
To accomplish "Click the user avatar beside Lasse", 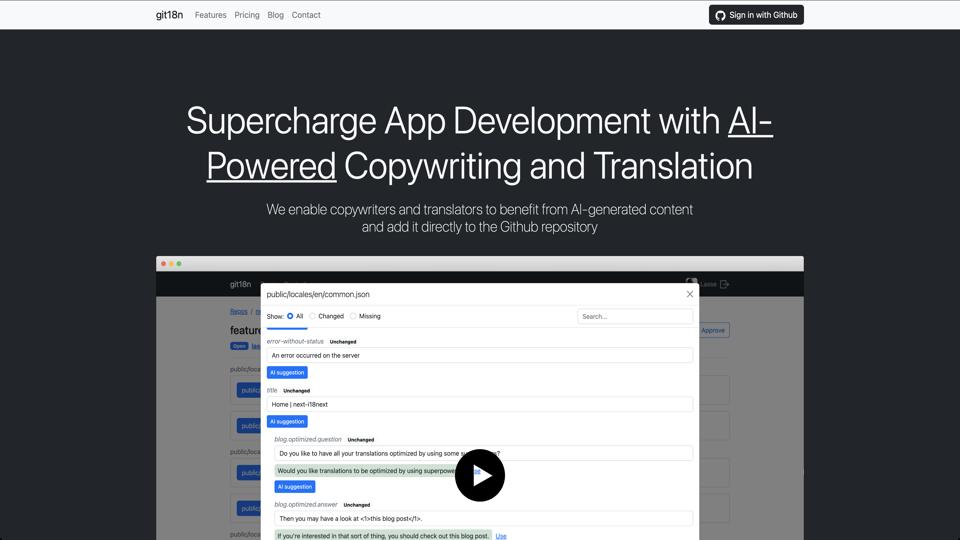I will coord(691,284).
